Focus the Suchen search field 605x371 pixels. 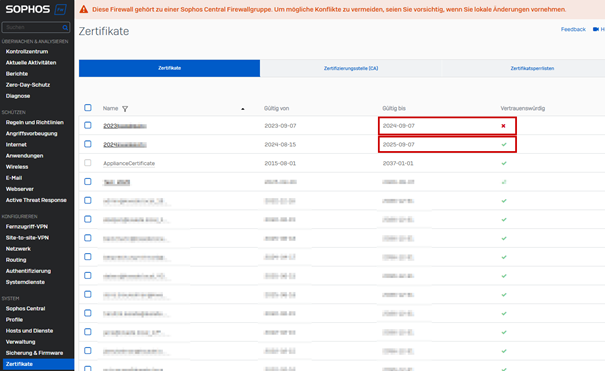[35, 27]
